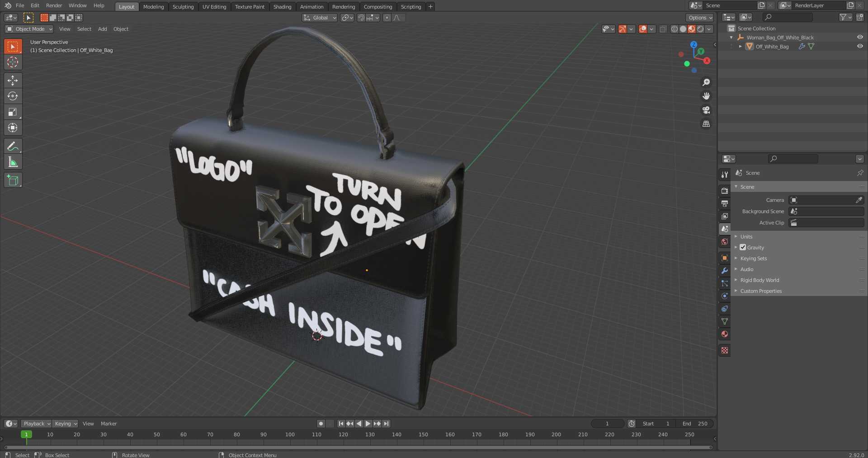The image size is (868, 458).
Task: Play the animation forward
Action: 368,424
